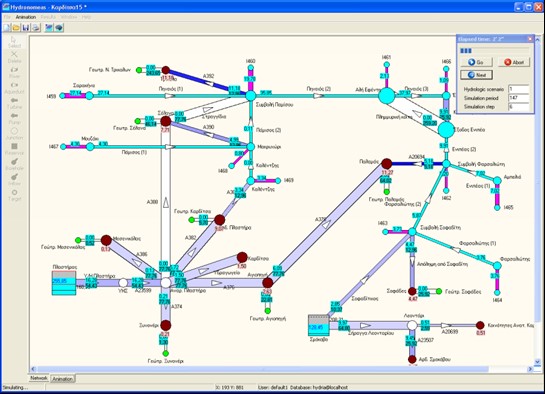Switch to the Animation tab at bottom

click(63, 379)
